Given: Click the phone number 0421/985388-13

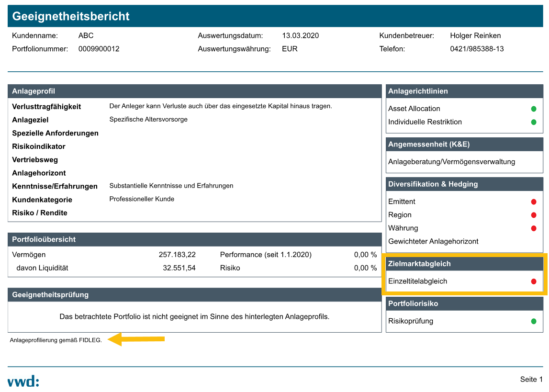Looking at the screenshot, I should point(477,49).
